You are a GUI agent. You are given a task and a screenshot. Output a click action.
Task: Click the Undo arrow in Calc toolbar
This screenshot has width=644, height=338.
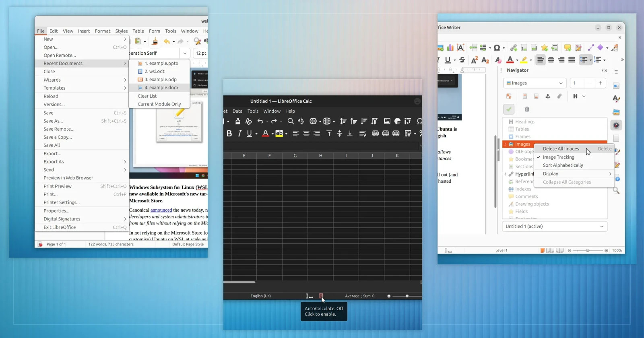260,121
